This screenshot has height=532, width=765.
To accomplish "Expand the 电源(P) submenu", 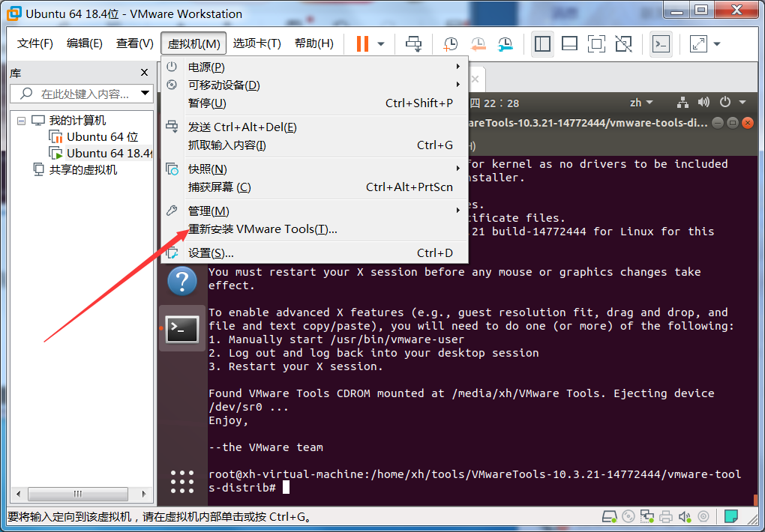I will [315, 67].
